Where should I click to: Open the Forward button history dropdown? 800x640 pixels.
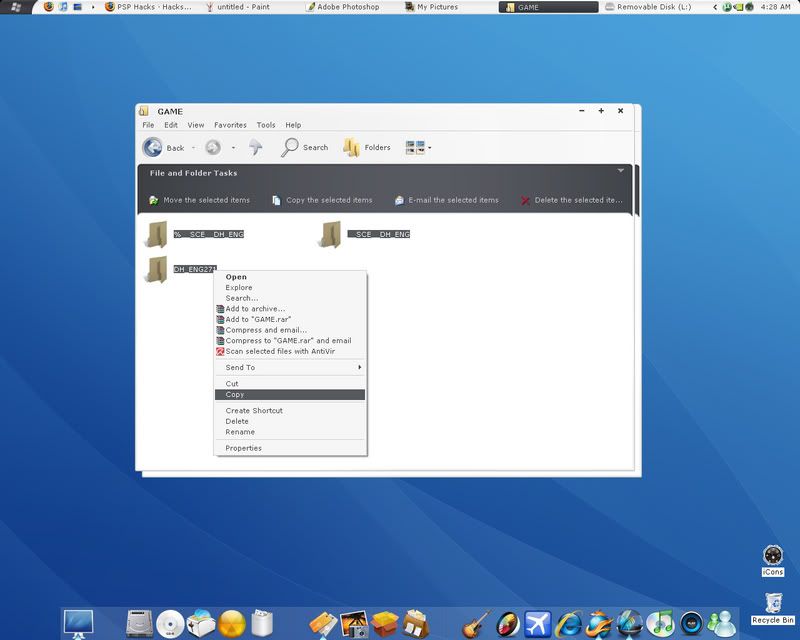pyautogui.click(x=233, y=148)
